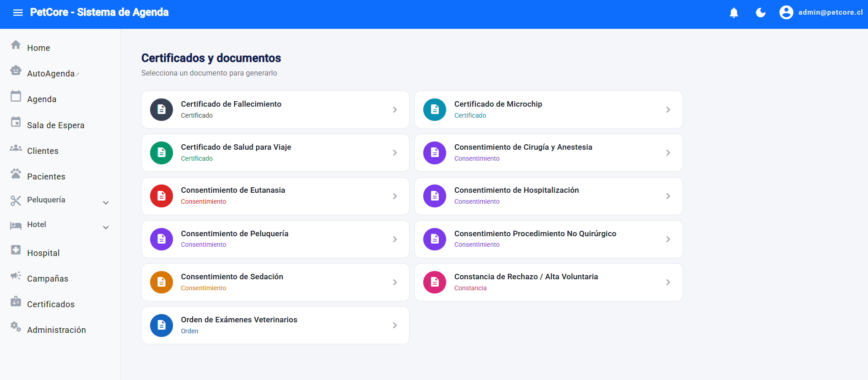The height and width of the screenshot is (380, 868).
Task: Select Certificados in the sidebar
Action: pyautogui.click(x=51, y=304)
